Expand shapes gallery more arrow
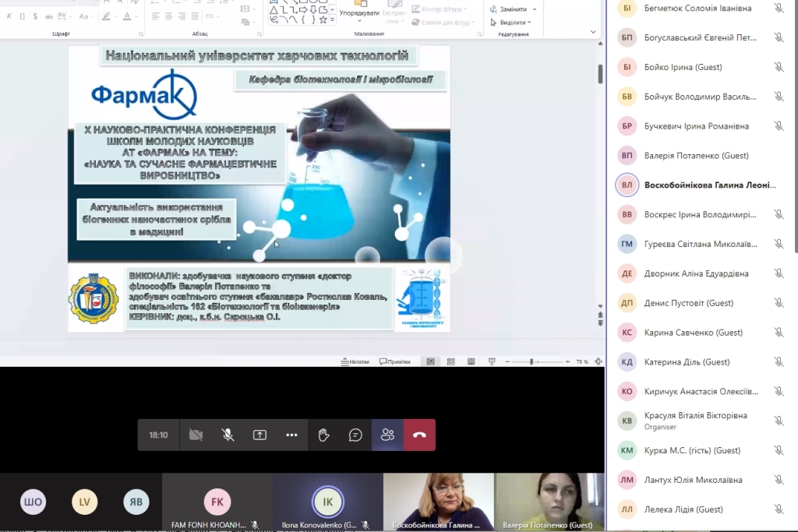The image size is (798, 532). (332, 20)
